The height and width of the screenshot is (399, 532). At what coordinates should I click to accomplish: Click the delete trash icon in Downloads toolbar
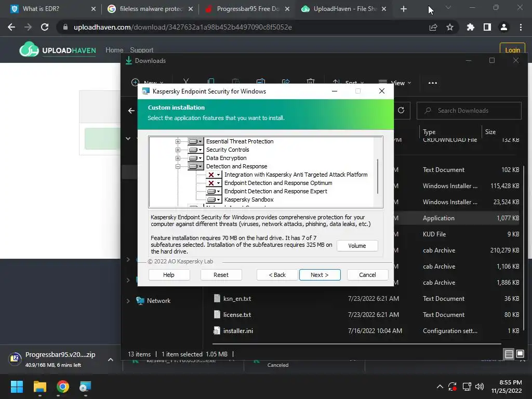click(x=311, y=82)
